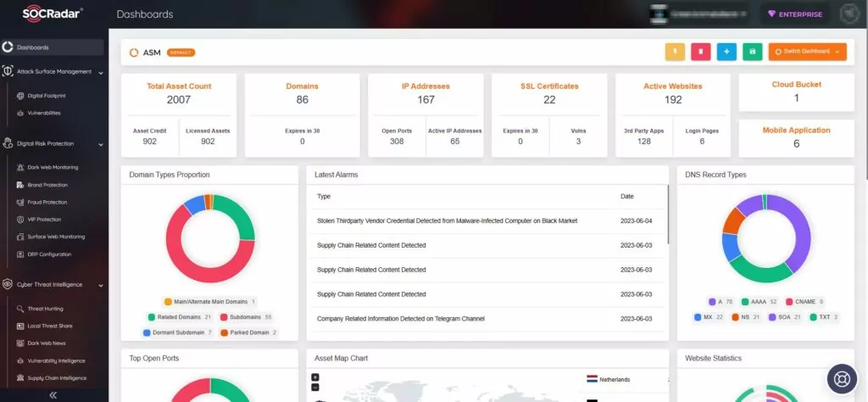Click the blue add widget button
This screenshot has width=868, height=402.
(726, 52)
